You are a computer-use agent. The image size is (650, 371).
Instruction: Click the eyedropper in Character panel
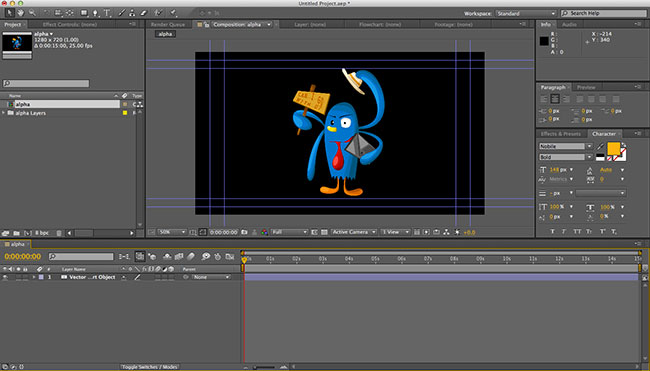point(600,146)
